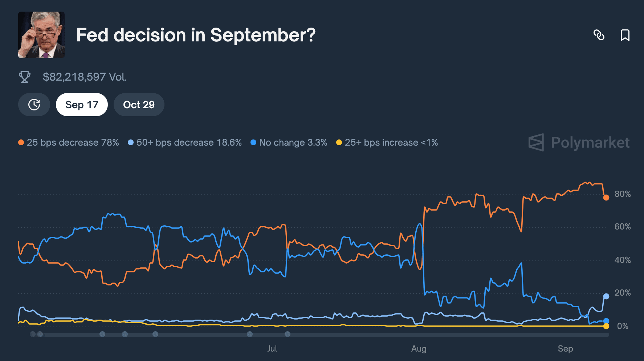Toggle the '50+ bps decrease' series visibility

[185, 142]
